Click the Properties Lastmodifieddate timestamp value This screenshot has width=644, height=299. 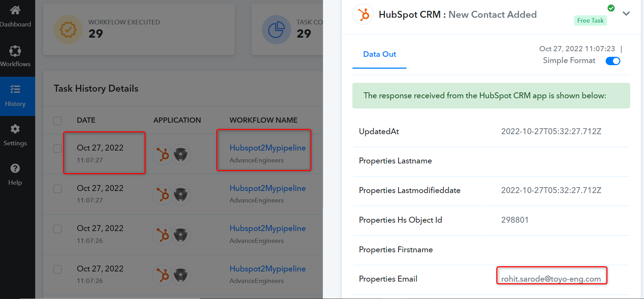[551, 190]
